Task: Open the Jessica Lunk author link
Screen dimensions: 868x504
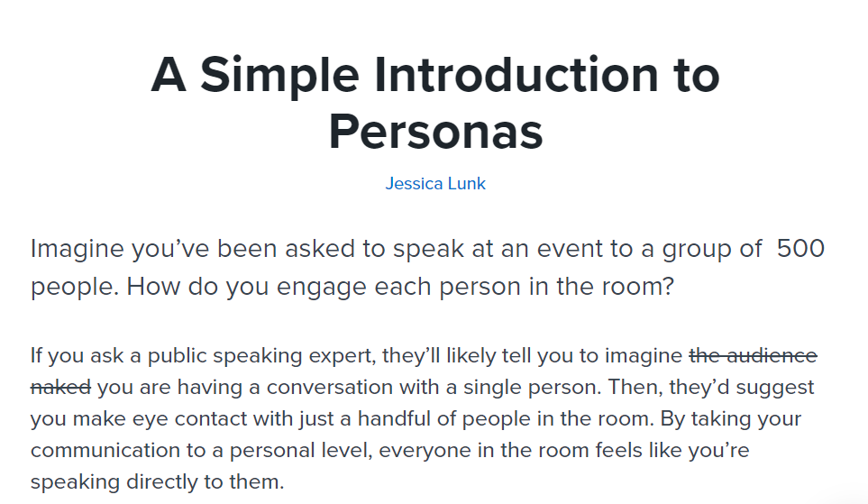Action: (x=435, y=183)
